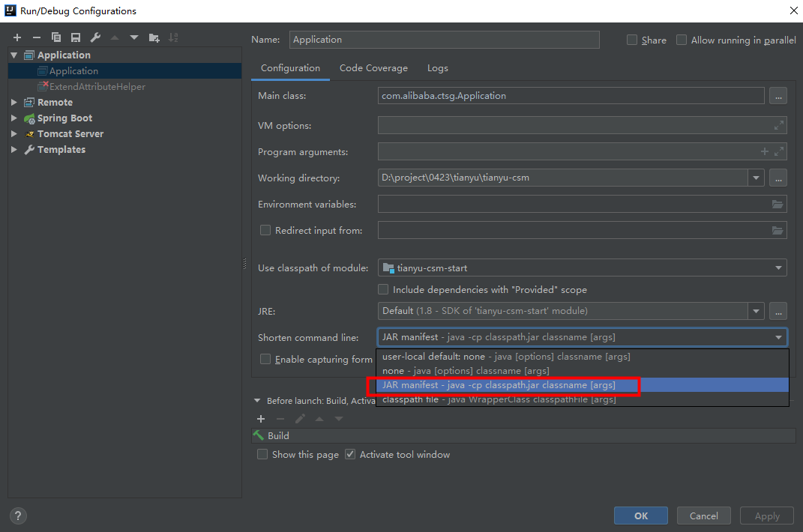This screenshot has height=532, width=803.
Task: Check Include dependencies with Provided scope
Action: tap(383, 289)
